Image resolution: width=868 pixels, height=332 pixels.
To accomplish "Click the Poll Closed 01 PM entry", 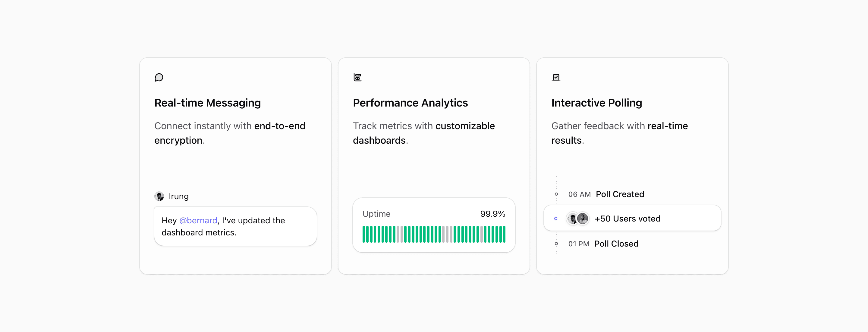I will click(x=603, y=243).
